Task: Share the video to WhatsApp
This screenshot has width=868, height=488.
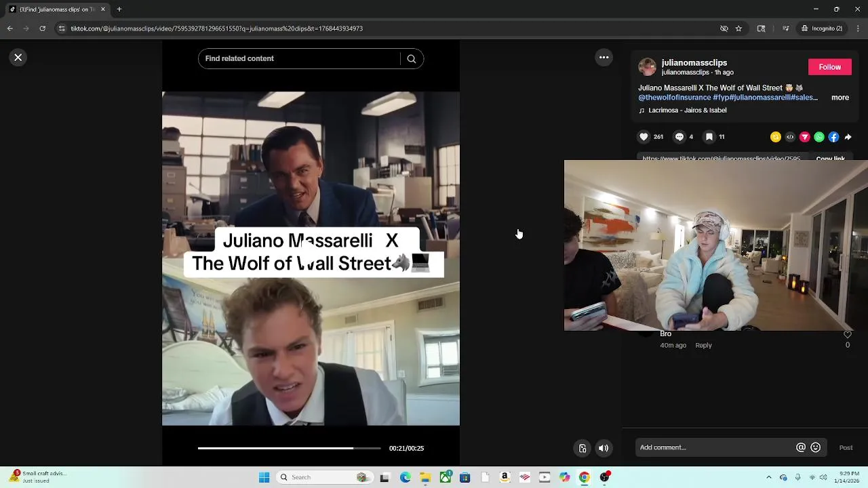Action: [819, 137]
